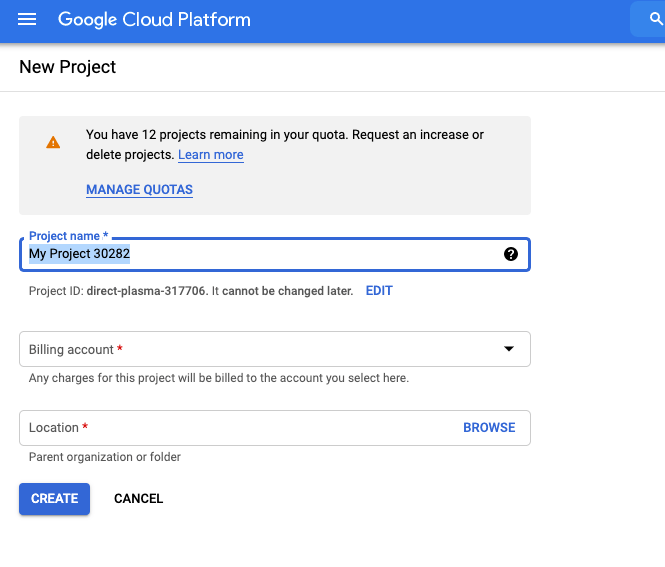Click the CANCEL button

point(138,499)
